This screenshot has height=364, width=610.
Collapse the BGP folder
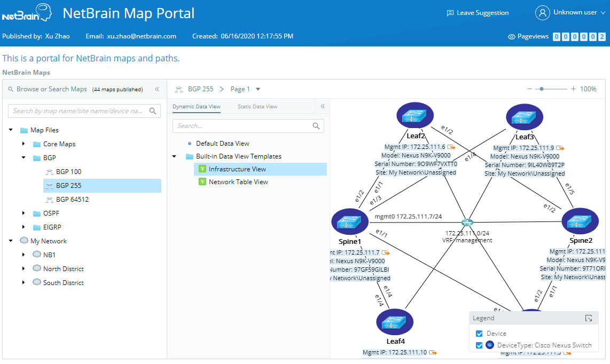[x=24, y=157]
